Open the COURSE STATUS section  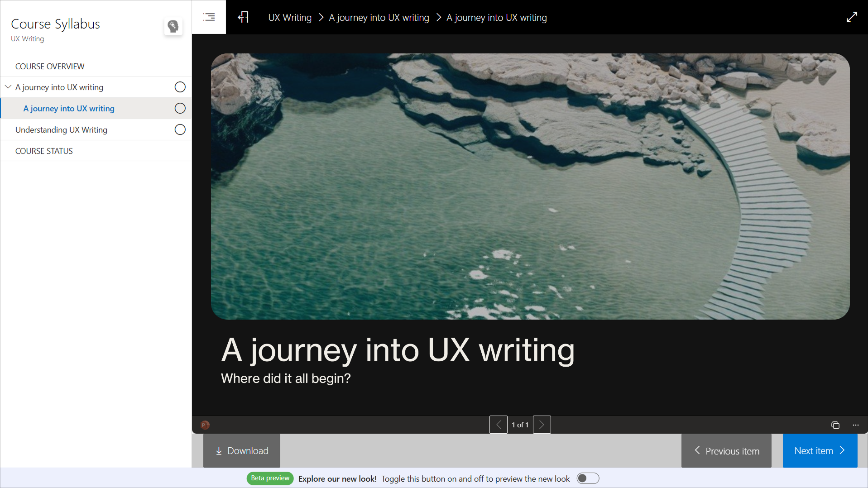pyautogui.click(x=44, y=151)
